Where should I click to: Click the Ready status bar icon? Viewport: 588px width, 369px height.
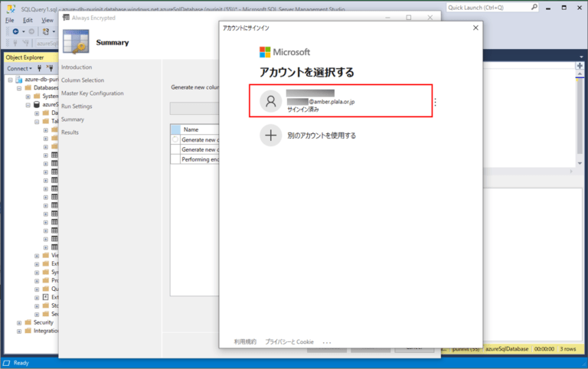(x=6, y=363)
